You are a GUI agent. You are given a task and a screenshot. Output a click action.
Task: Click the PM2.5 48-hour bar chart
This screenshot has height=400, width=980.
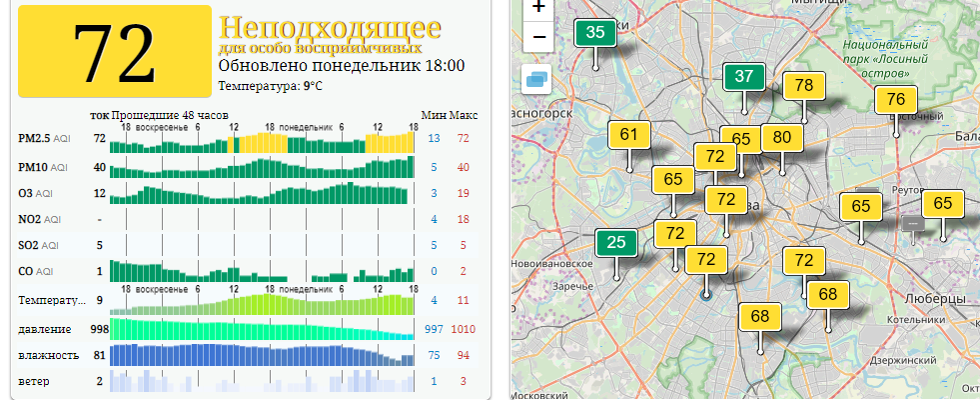coord(262,142)
